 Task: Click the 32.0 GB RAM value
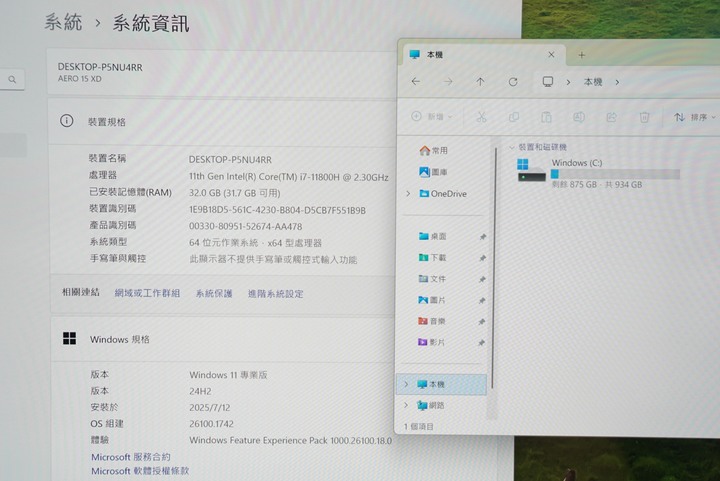click(x=235, y=193)
